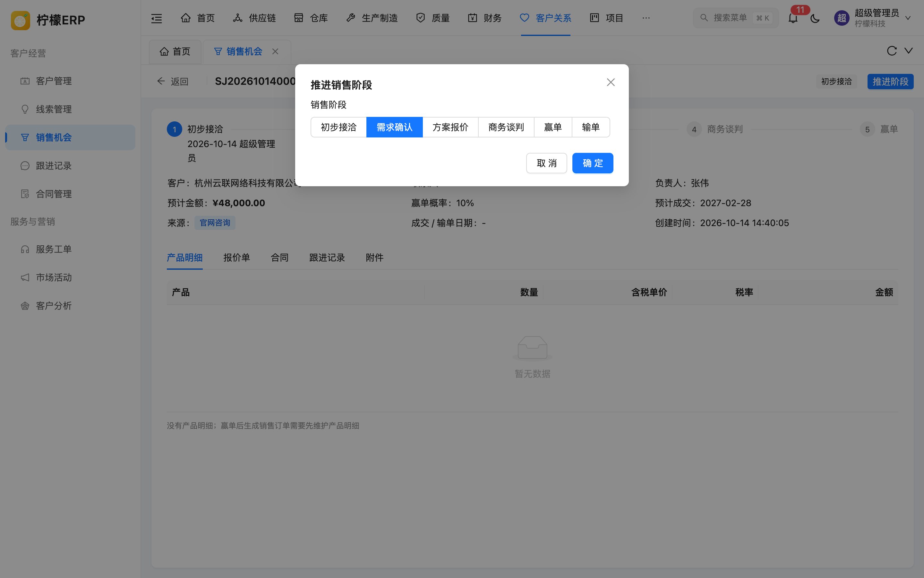Screen dimensions: 924x578
Task: Switch to the 附件 tab
Action: coord(374,258)
